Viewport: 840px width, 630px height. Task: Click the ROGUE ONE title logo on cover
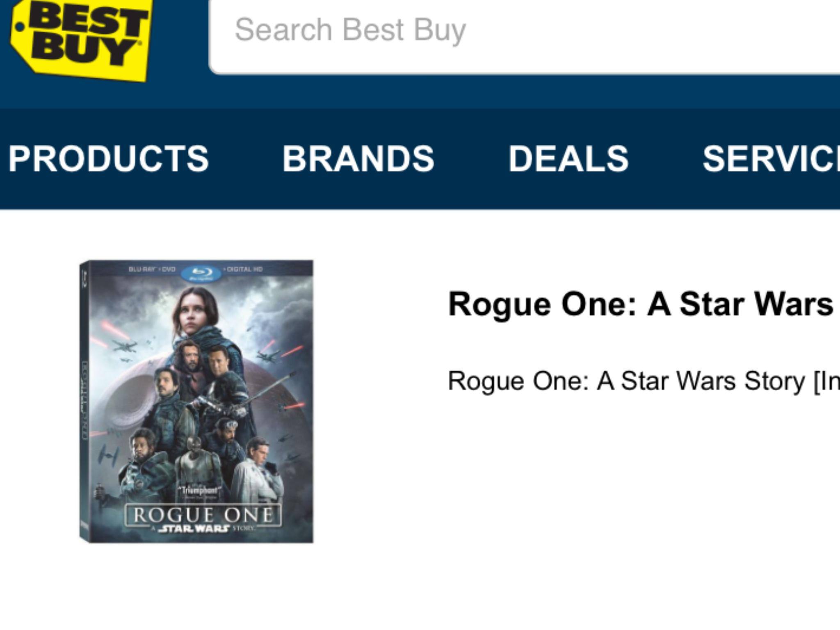coord(203,515)
